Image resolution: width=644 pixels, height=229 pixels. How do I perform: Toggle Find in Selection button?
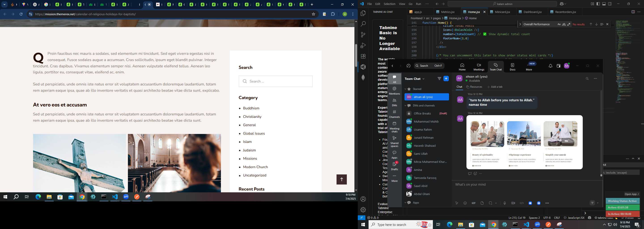[602, 24]
